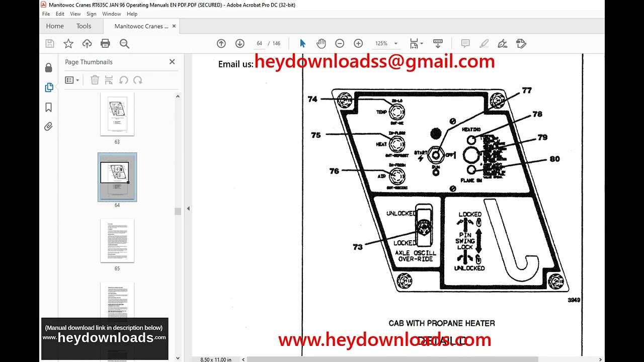Switch to the Home tab
This screenshot has height=362, width=644.
click(x=55, y=26)
